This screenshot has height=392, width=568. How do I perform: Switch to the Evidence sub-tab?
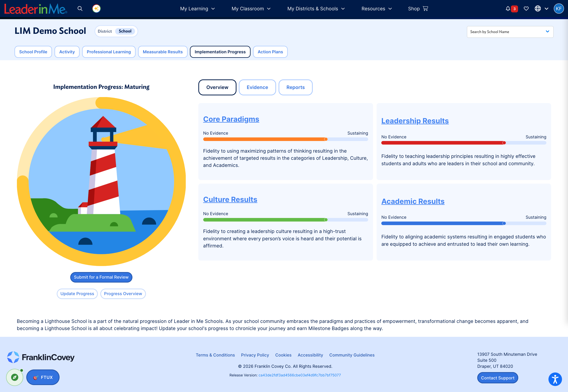point(257,87)
